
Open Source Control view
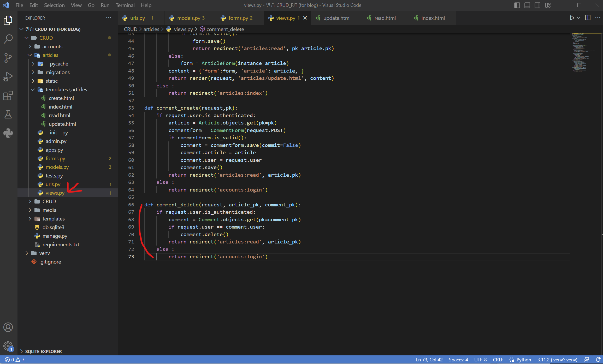tap(8, 58)
